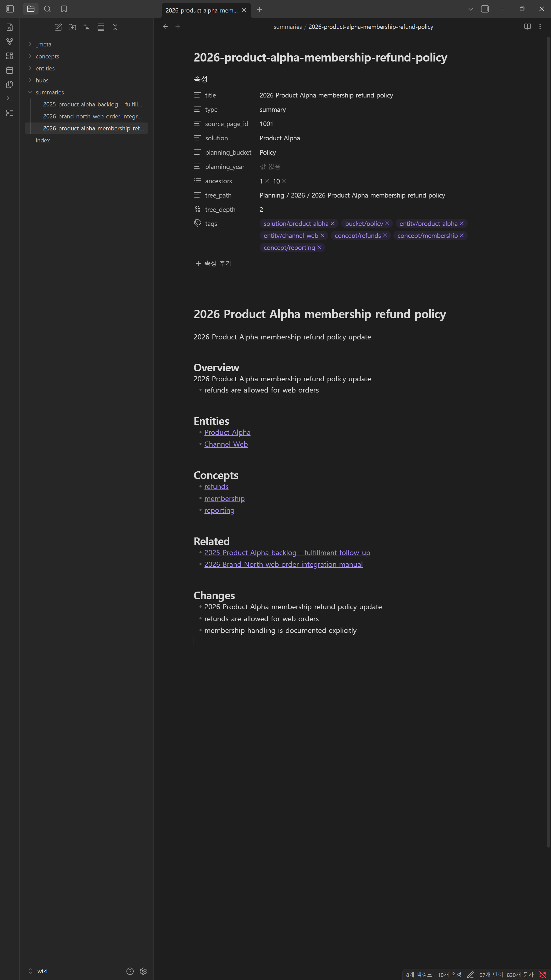
Task: Expand the concepts folder
Action: (47, 56)
